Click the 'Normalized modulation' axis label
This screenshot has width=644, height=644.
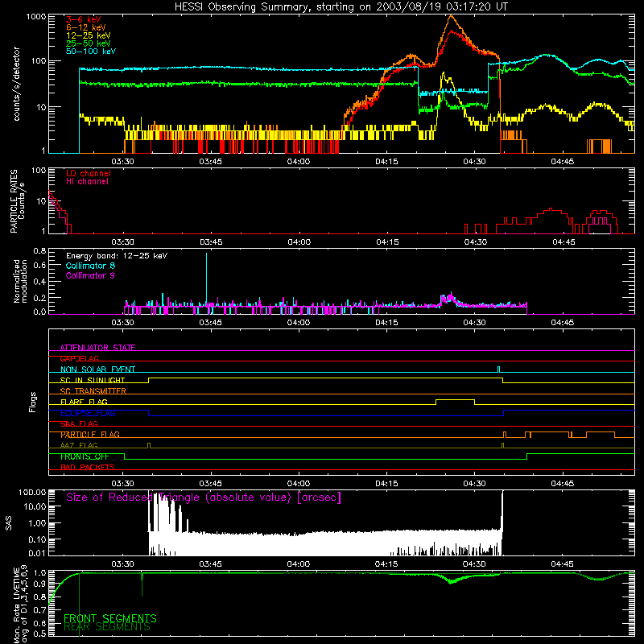(x=20, y=281)
